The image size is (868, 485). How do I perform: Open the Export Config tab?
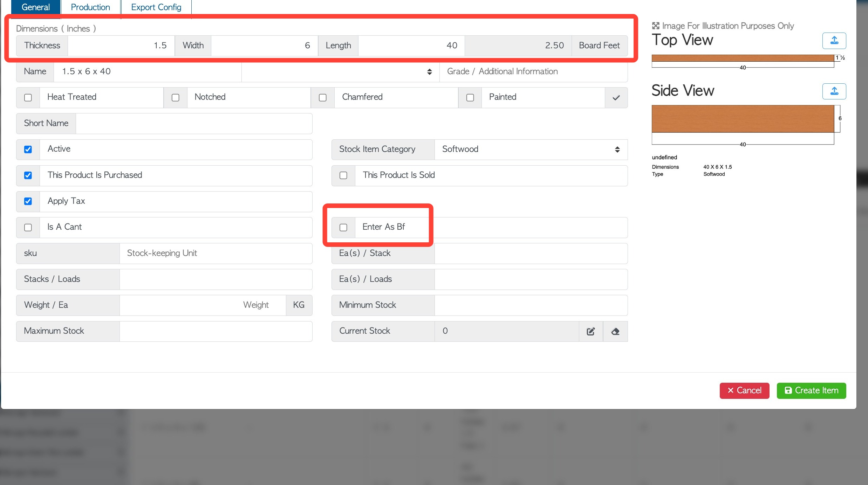tap(156, 7)
